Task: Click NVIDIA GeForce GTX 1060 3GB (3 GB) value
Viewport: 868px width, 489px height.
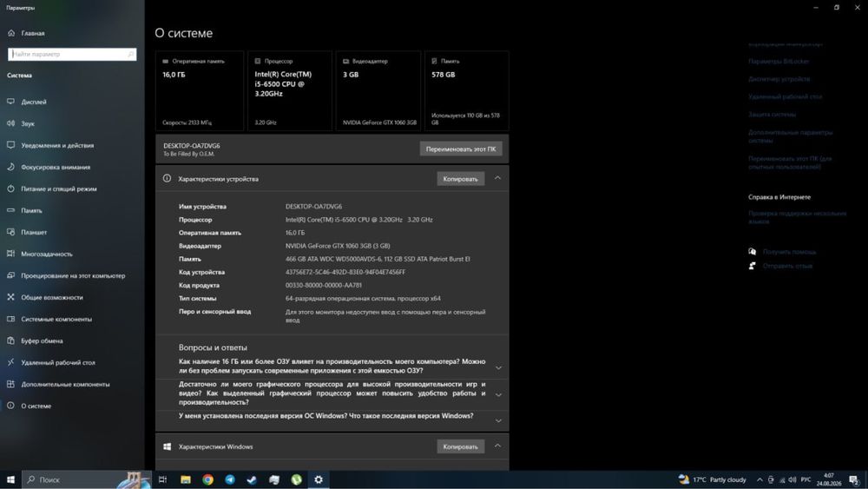Action: point(338,246)
